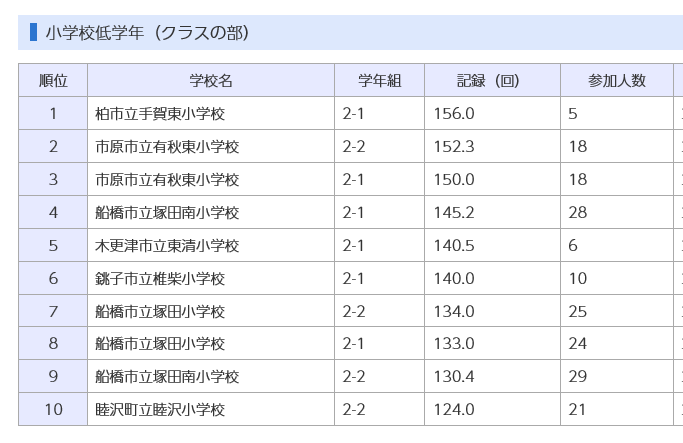Click participant count 28 cell
683x443 pixels.
(578, 213)
